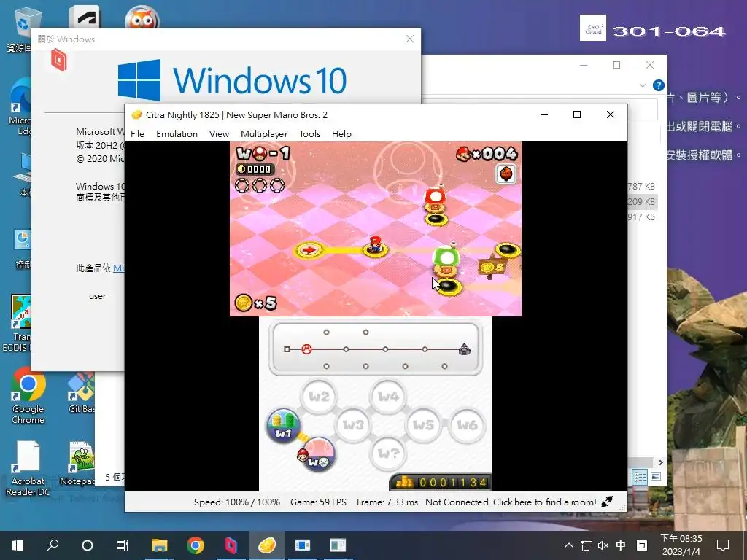This screenshot has height=560, width=747.
Task: Open the Multiplayer menu
Action: pyautogui.click(x=264, y=134)
